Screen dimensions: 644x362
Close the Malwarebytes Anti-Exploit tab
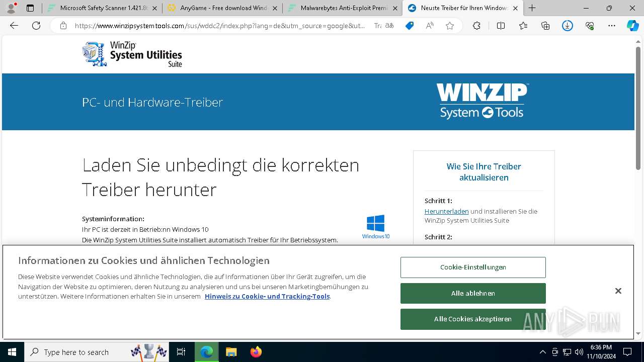(395, 8)
